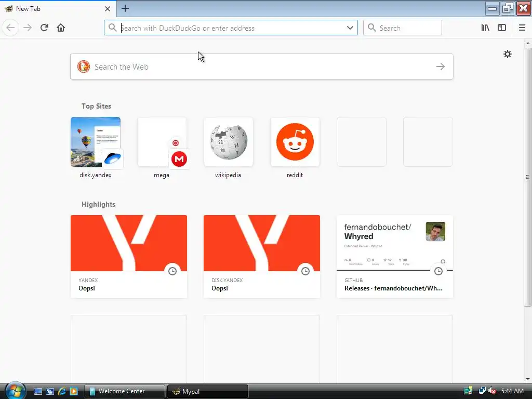Select the New Tab tab

click(58, 9)
